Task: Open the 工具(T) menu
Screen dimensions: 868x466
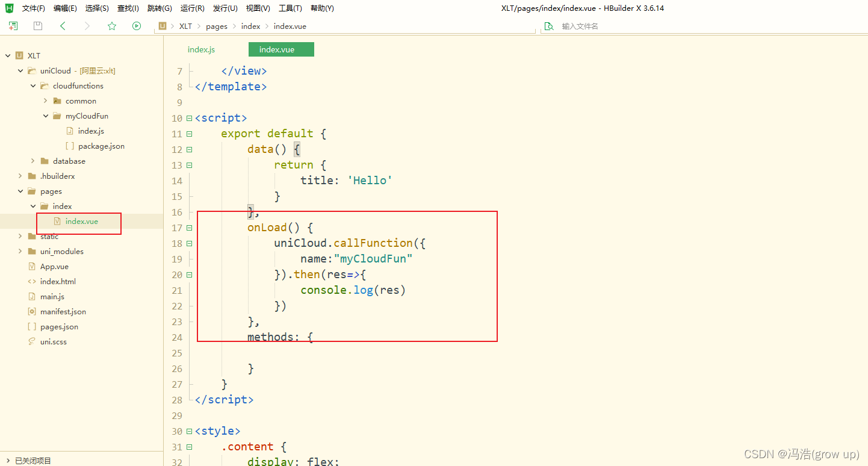Action: pyautogui.click(x=291, y=8)
